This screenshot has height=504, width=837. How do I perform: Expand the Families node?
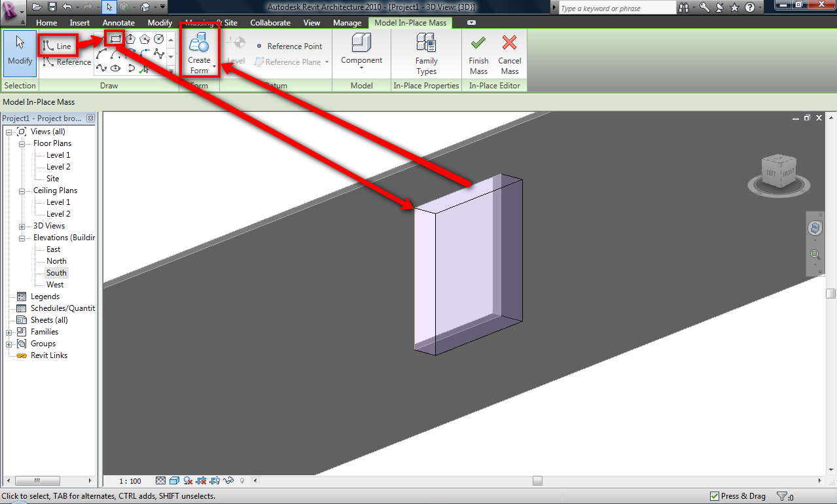pyautogui.click(x=9, y=332)
